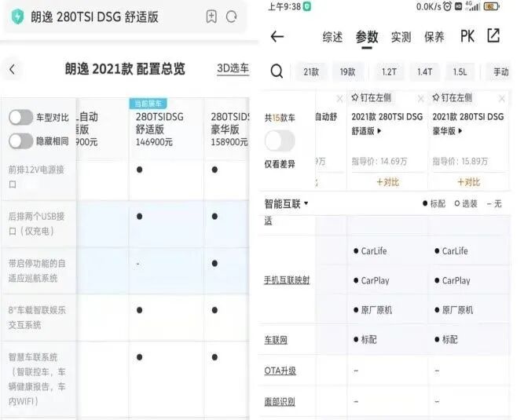Toggle the 车型对比 switch
Screen dimensions: 524x420
tap(20, 118)
